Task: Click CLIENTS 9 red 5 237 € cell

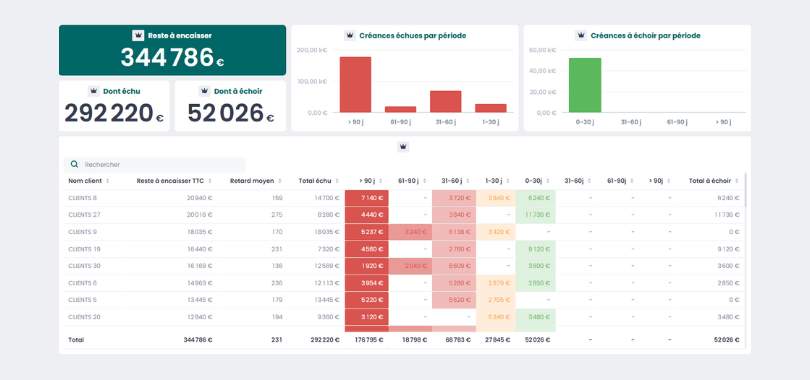Action: coord(366,232)
